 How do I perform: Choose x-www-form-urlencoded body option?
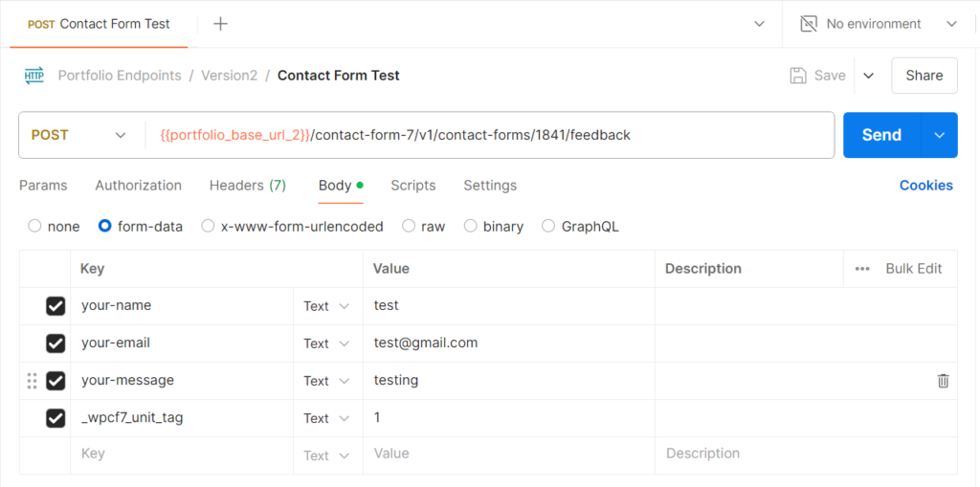pos(207,227)
